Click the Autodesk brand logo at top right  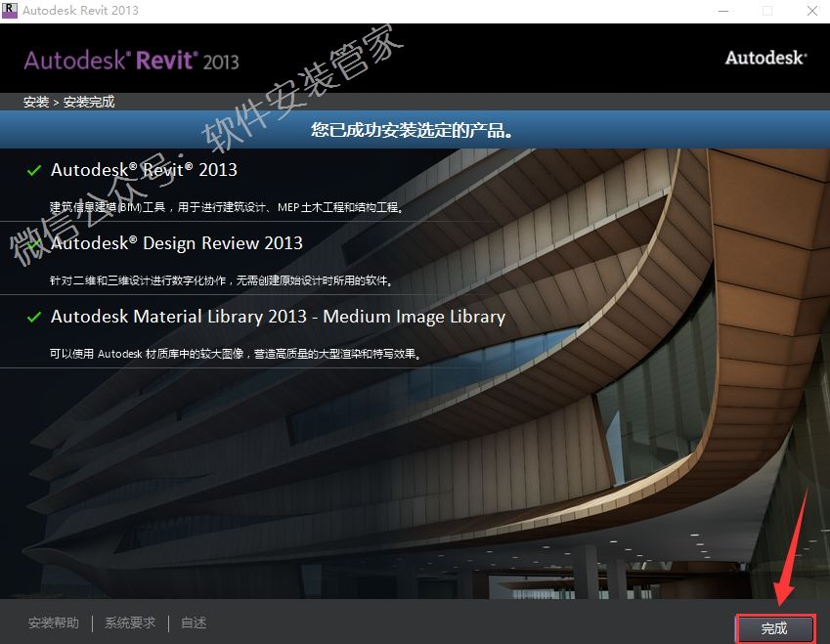tap(765, 58)
